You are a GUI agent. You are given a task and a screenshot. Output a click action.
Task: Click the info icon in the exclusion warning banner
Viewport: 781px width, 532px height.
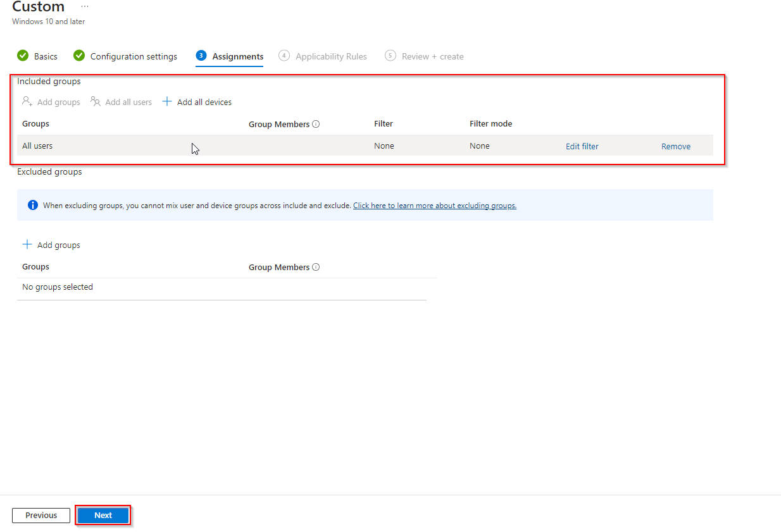tap(32, 204)
